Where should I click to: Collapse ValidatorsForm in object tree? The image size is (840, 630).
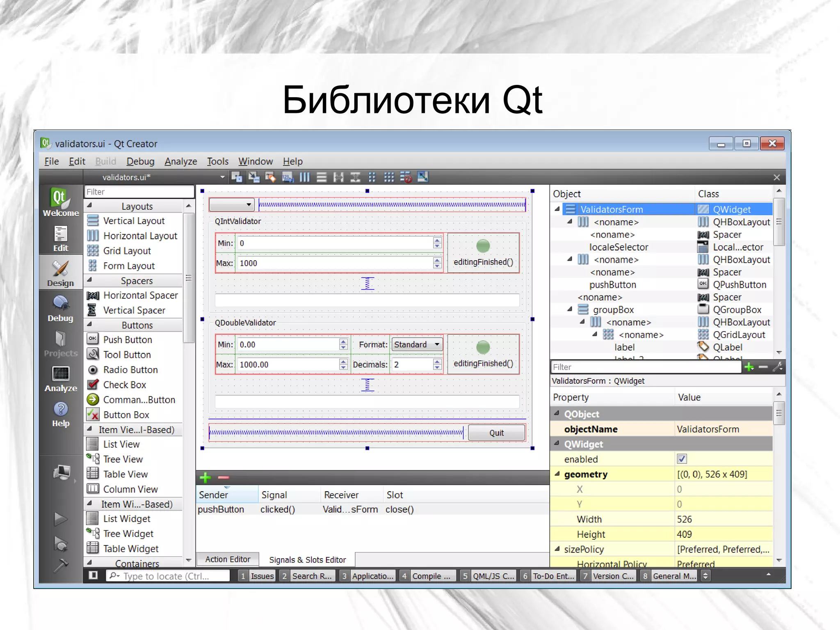coord(557,209)
